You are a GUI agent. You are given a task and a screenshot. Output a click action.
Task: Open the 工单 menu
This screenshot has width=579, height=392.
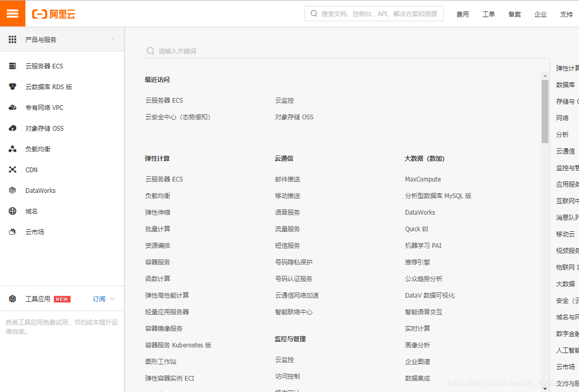click(x=489, y=14)
